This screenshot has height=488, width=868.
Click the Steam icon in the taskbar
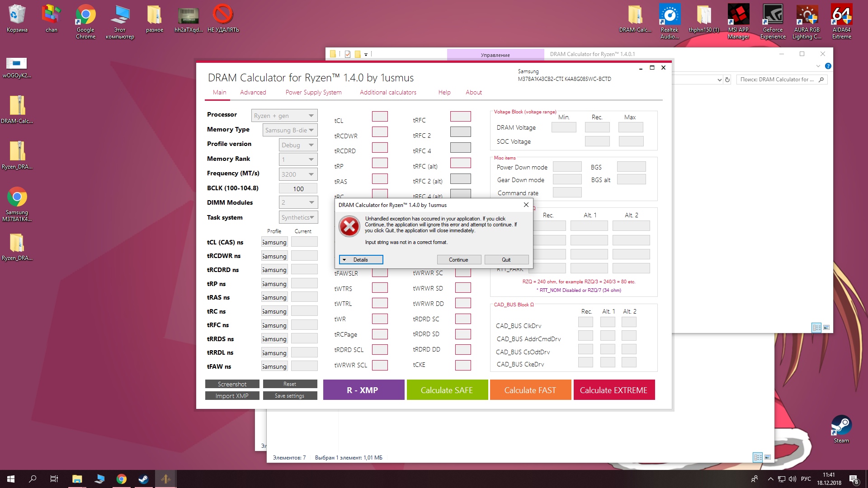pyautogui.click(x=144, y=479)
